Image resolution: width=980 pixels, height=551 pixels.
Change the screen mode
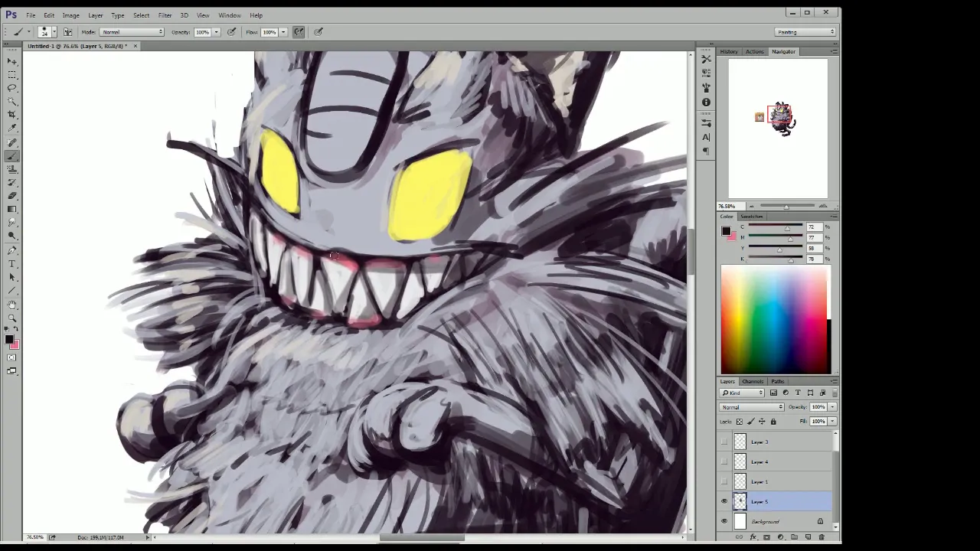[x=11, y=371]
